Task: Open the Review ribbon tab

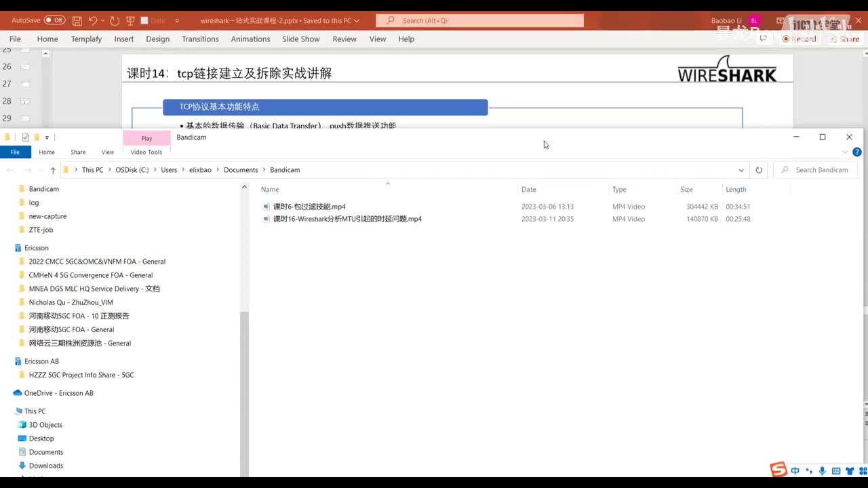Action: click(x=344, y=39)
